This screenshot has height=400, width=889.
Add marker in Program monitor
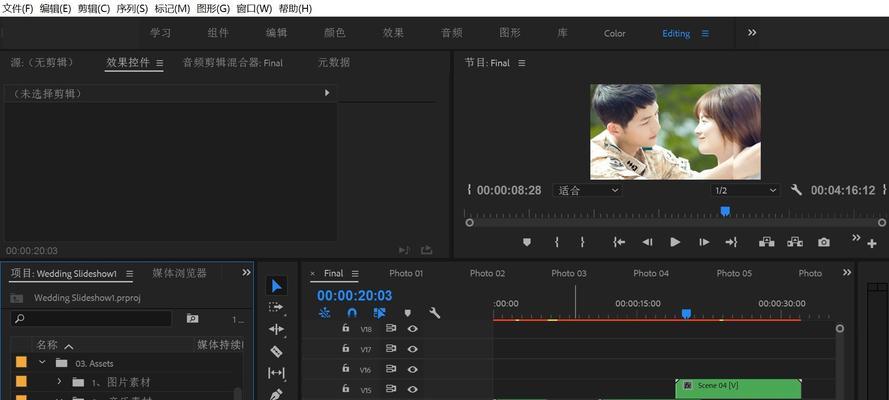pos(527,242)
